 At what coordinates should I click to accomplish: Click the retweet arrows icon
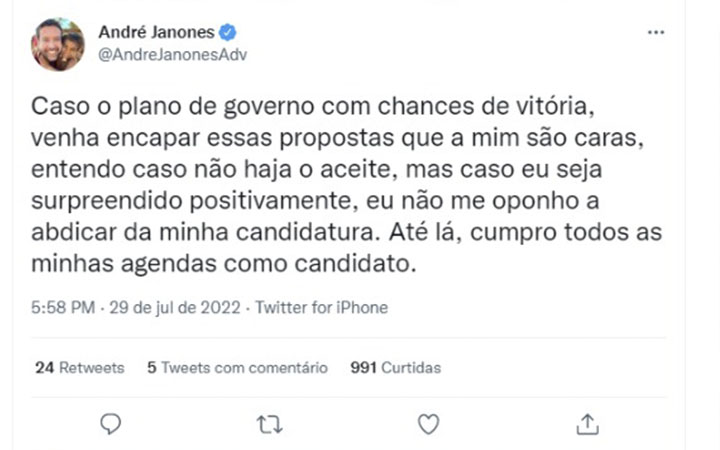(269, 424)
